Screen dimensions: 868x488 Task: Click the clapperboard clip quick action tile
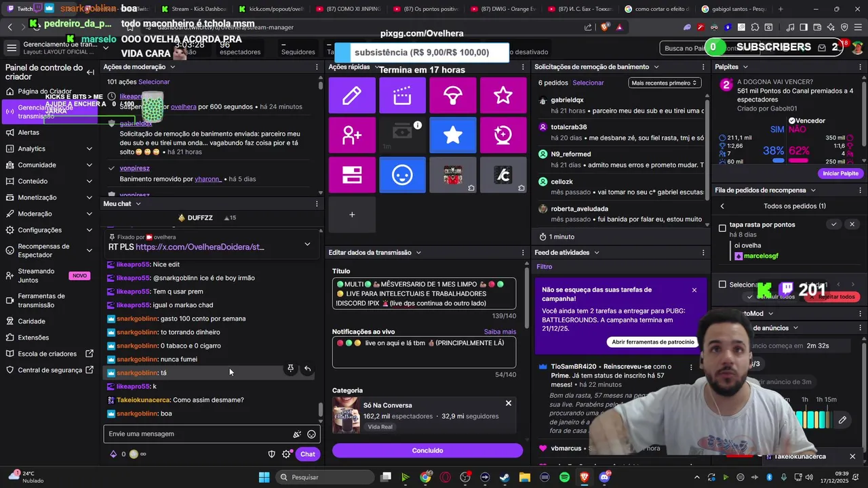coord(402,96)
